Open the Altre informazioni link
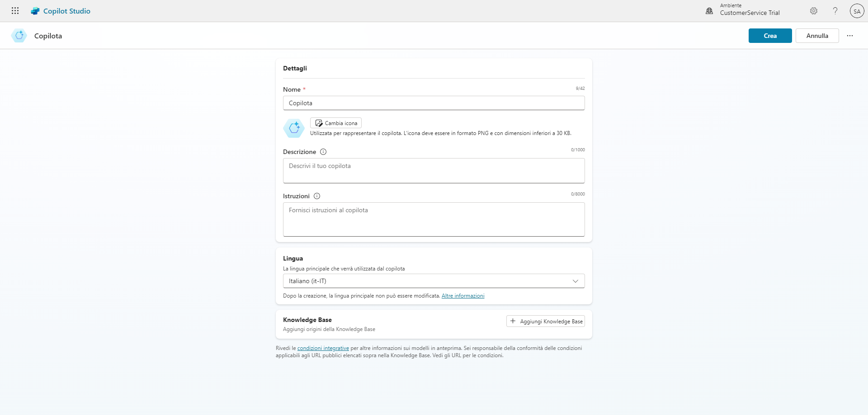868x415 pixels. [x=463, y=296]
